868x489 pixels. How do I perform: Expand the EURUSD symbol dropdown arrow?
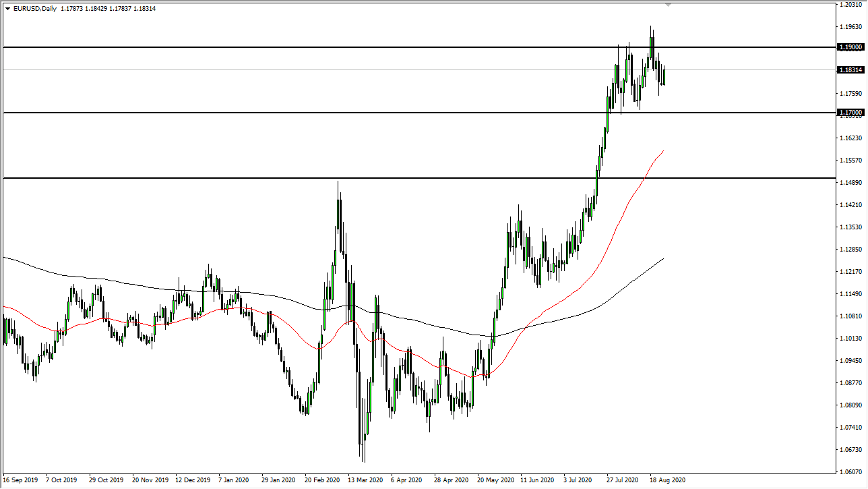[7, 8]
